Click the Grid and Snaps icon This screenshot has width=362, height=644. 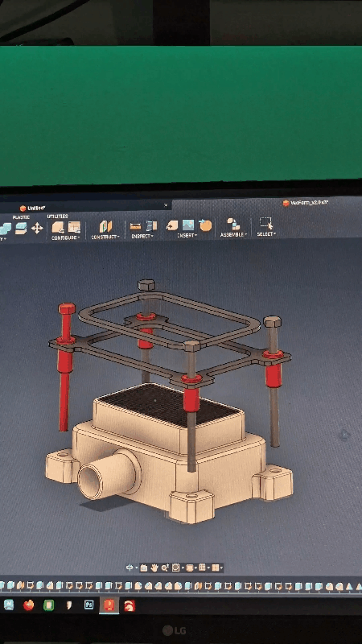[202, 568]
